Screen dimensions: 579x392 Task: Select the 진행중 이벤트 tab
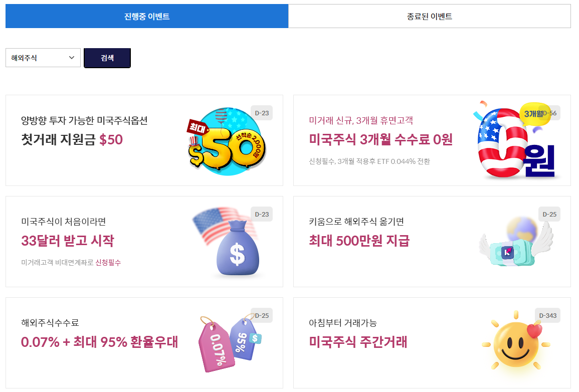[x=146, y=16]
